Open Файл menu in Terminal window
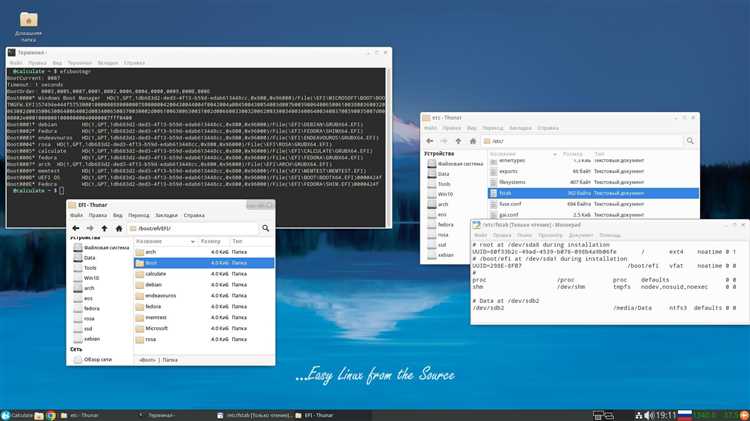Image resolution: width=750 pixels, height=421 pixels. click(16, 63)
